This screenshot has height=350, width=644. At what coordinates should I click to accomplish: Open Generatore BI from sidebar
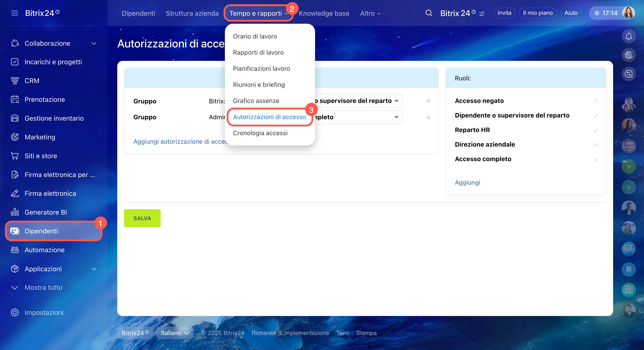point(45,212)
